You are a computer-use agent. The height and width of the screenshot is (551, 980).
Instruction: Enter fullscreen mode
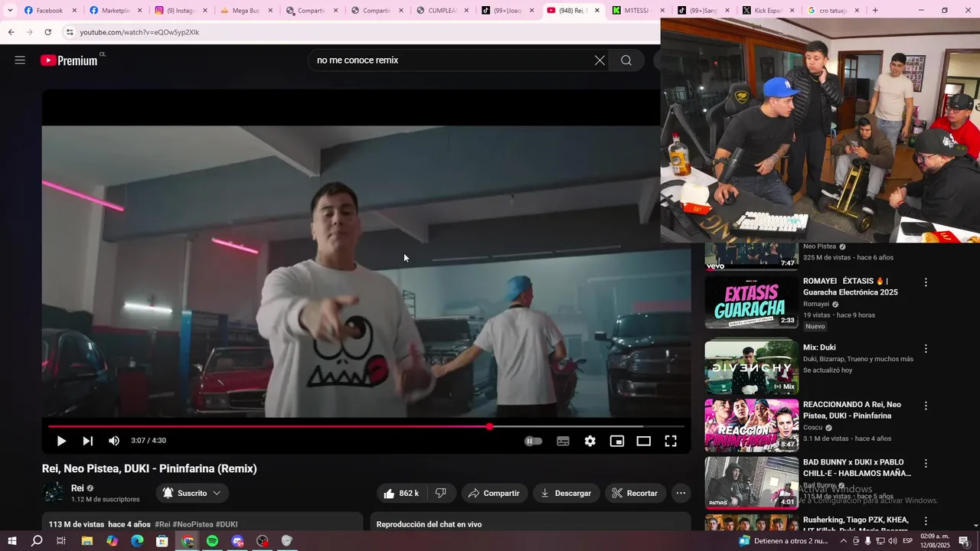click(x=671, y=441)
